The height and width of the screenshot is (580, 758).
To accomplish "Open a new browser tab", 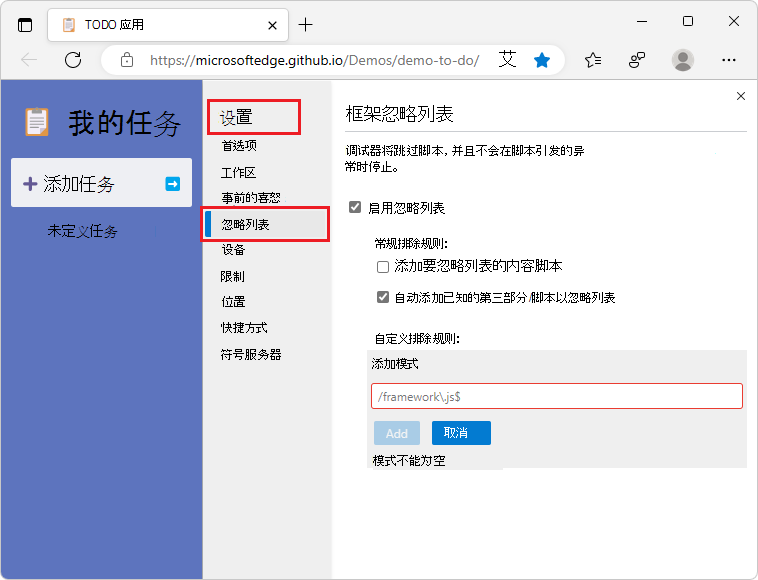I will [306, 25].
